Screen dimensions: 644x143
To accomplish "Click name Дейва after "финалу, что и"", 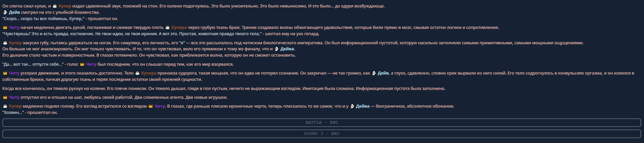I will [x=287, y=49].
